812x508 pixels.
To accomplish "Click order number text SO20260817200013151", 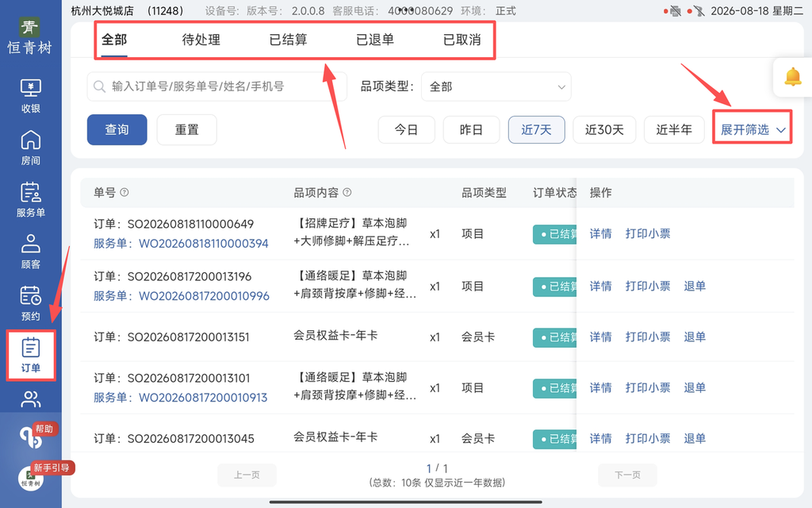I will 189,337.
